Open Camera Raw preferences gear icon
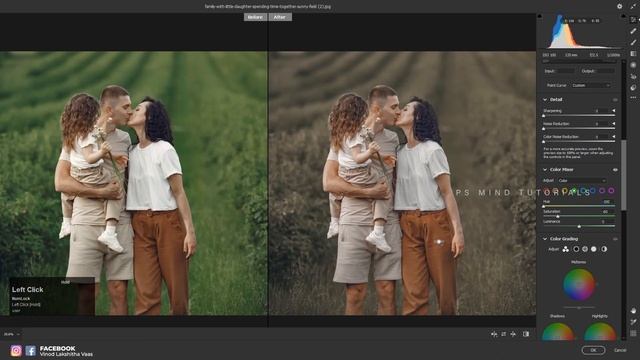The width and height of the screenshot is (640, 360). [x=620, y=6]
